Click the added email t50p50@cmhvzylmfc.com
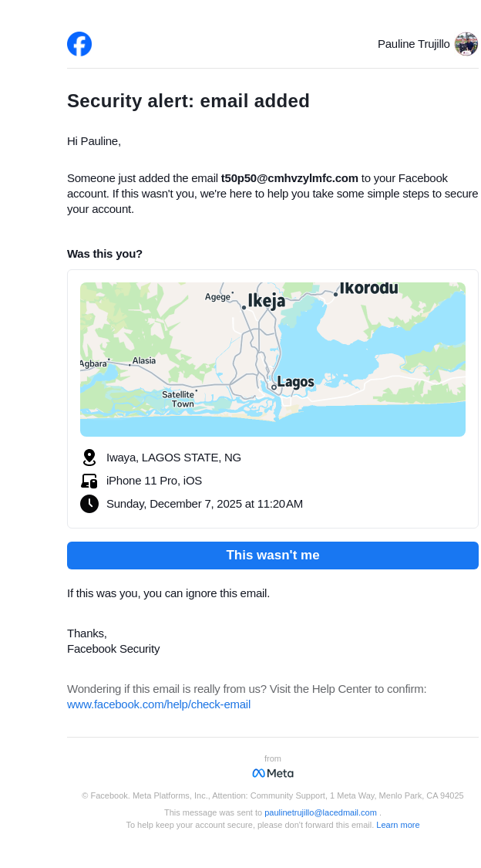The width and height of the screenshot is (481, 868). point(290,178)
